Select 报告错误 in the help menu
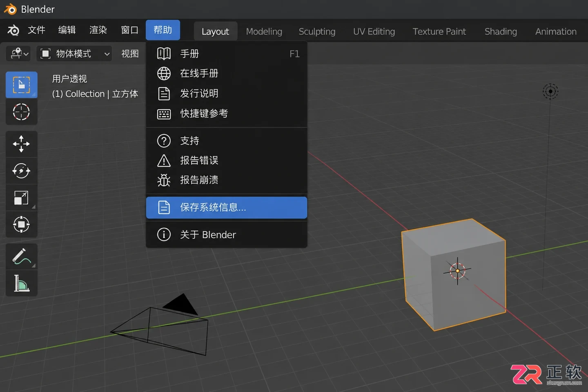The height and width of the screenshot is (392, 588). pyautogui.click(x=227, y=160)
